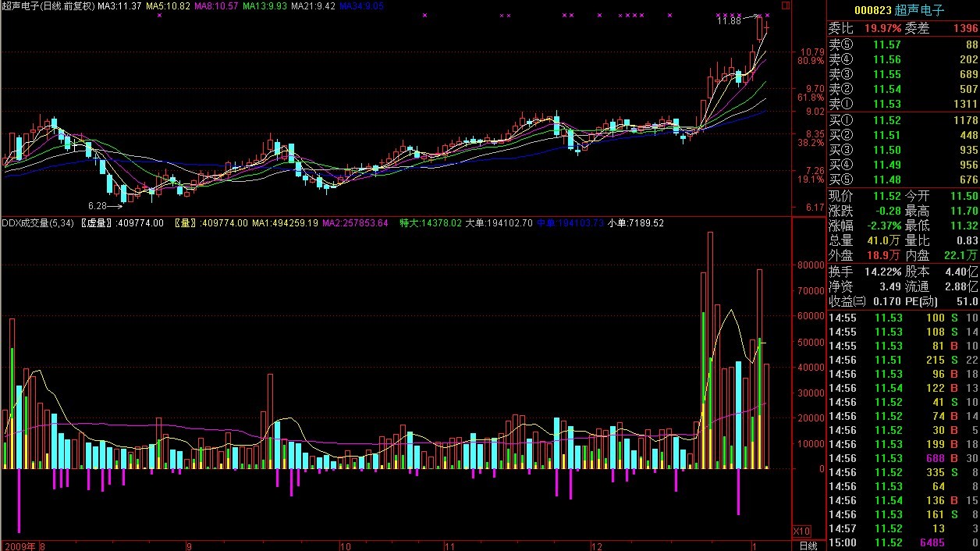
Task: Click the 最高 11.70 high price
Action: click(964, 212)
